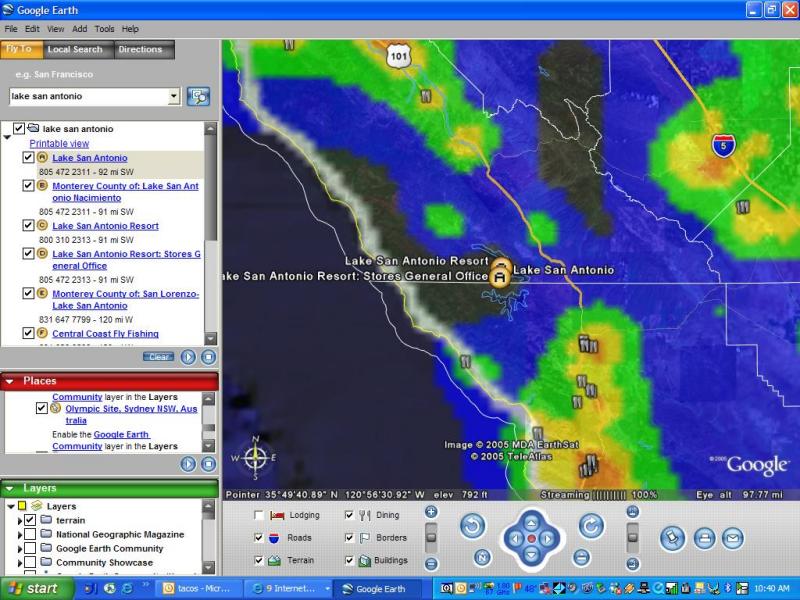The height and width of the screenshot is (600, 800).
Task: Add a placemark with the pushpin button
Action: tap(672, 538)
